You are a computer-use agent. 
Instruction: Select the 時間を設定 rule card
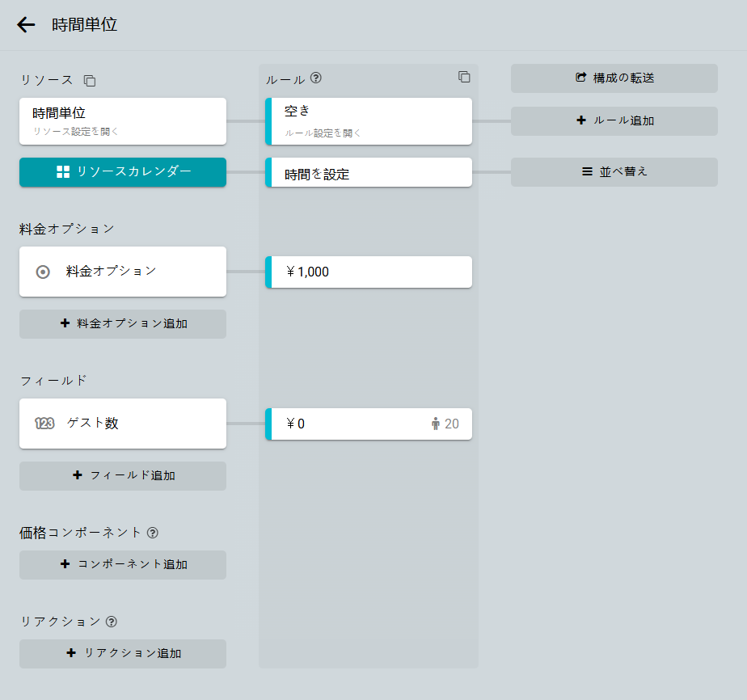click(x=370, y=173)
